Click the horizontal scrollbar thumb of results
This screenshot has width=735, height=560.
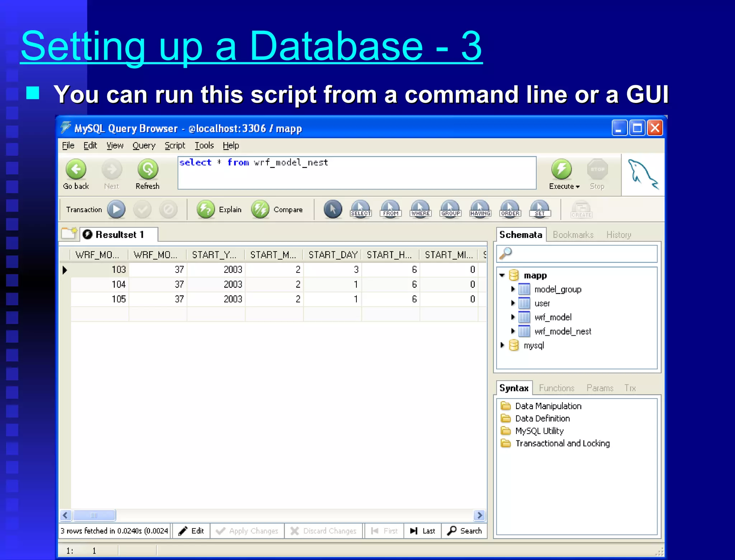pyautogui.click(x=94, y=515)
